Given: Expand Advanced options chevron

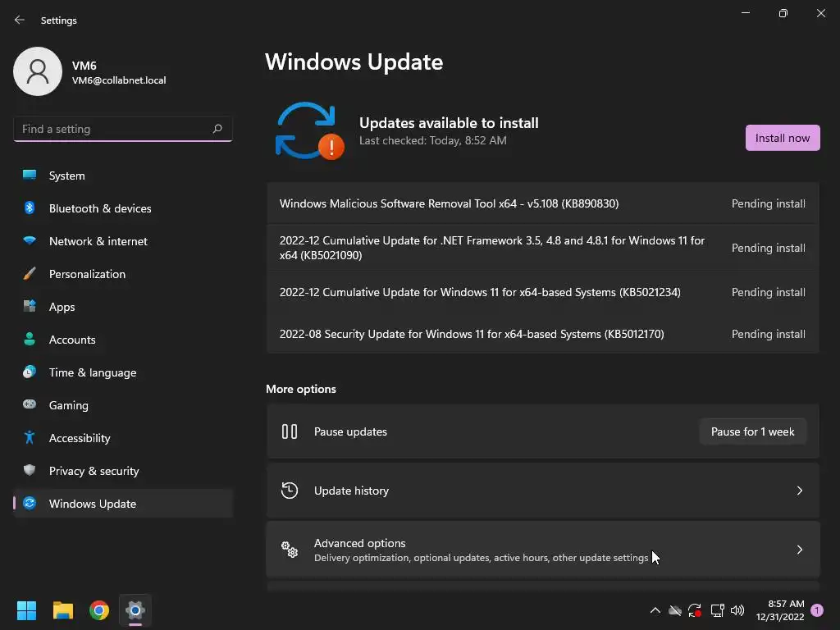Looking at the screenshot, I should click(799, 549).
